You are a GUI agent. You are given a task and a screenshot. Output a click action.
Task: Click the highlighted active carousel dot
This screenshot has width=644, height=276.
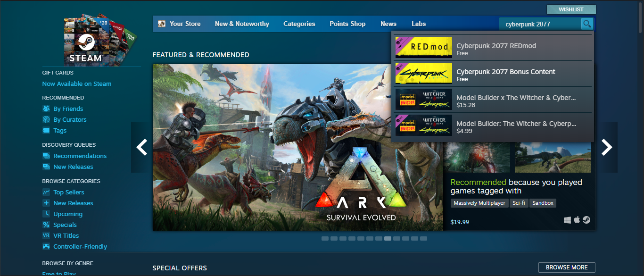pyautogui.click(x=388, y=239)
